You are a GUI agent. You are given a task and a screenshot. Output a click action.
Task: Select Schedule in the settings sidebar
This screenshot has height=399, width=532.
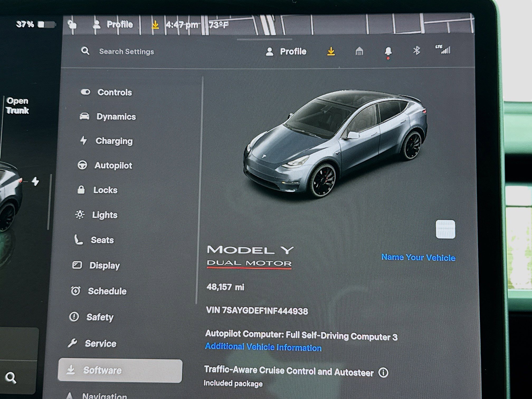pos(98,291)
